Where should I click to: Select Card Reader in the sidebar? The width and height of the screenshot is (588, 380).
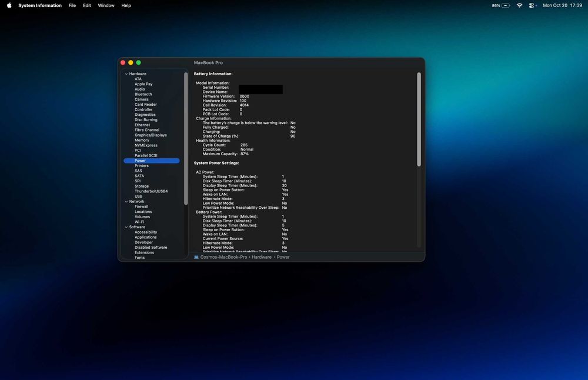145,104
